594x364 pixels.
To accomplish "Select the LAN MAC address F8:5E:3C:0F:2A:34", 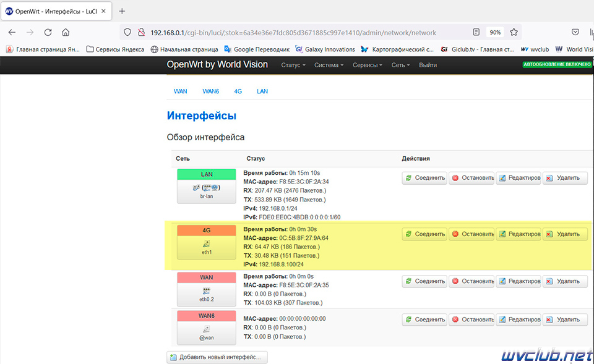I will (x=304, y=182).
